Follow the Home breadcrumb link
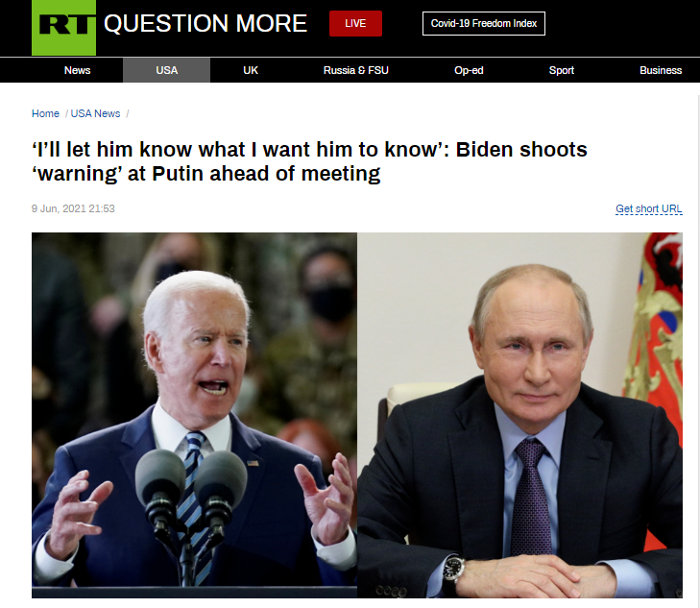Image resolution: width=700 pixels, height=608 pixels. [x=45, y=113]
